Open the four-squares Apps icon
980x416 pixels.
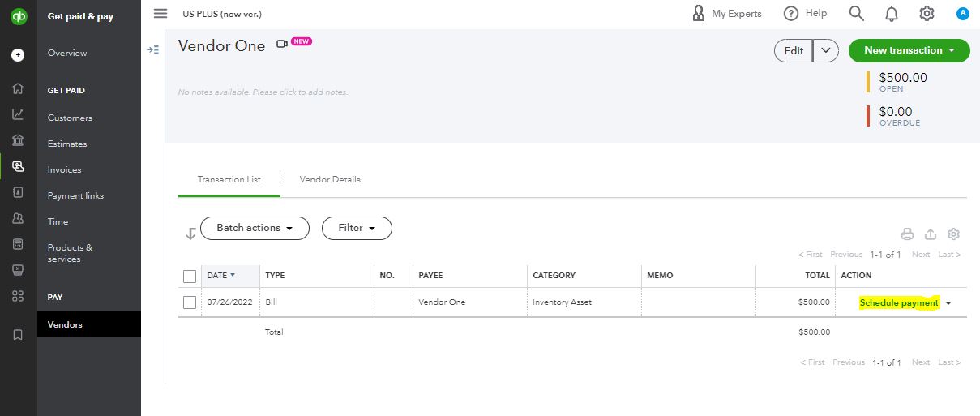(18, 296)
